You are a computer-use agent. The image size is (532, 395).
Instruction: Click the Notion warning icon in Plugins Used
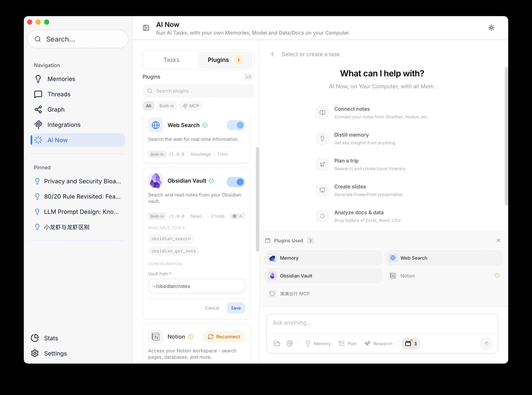(497, 276)
